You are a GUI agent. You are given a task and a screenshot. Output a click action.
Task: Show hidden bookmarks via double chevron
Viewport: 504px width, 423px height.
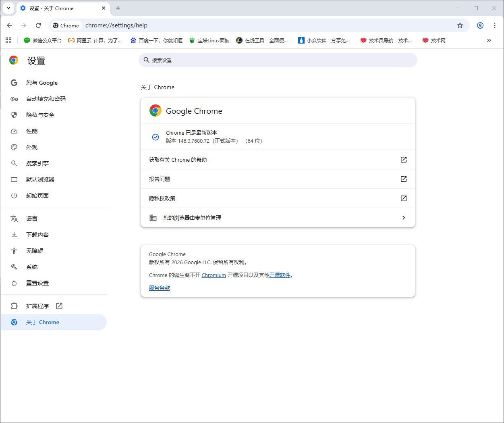point(489,40)
